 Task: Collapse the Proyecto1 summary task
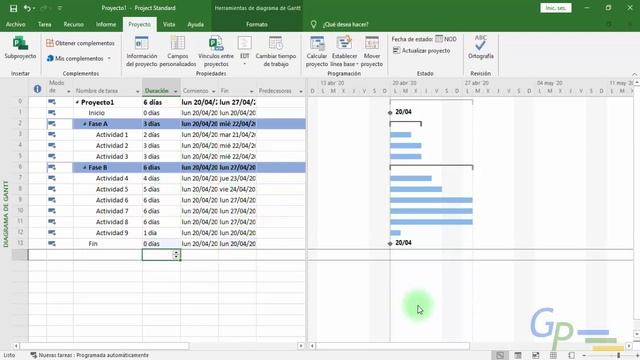coord(77,102)
